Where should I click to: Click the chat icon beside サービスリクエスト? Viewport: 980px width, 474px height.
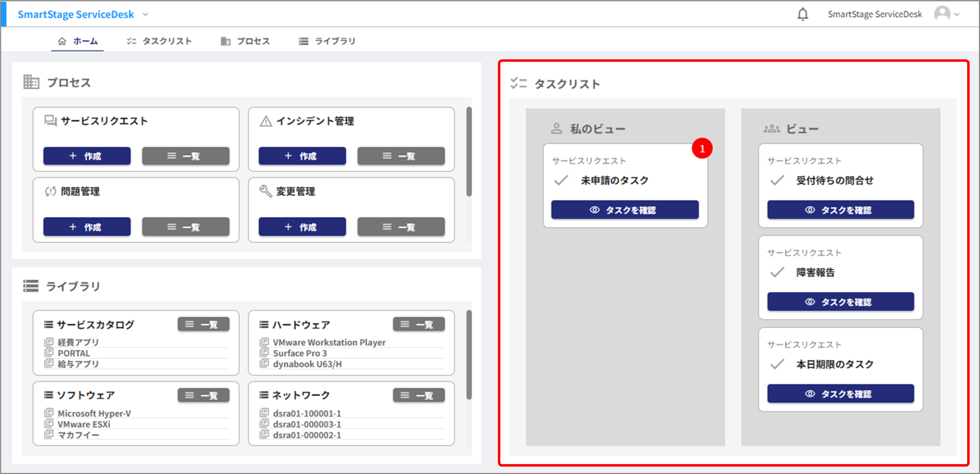point(50,121)
